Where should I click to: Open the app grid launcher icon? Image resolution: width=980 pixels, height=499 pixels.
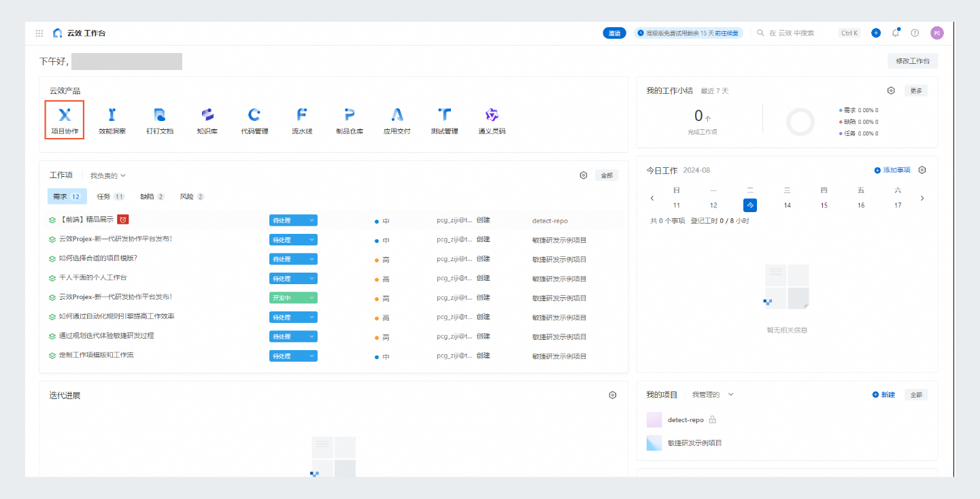tap(39, 33)
